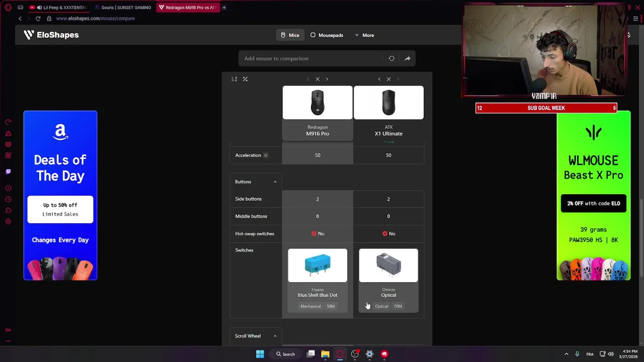Select the Mousepads navigation tab
Viewport: 644px width, 362px height.
pyautogui.click(x=327, y=35)
